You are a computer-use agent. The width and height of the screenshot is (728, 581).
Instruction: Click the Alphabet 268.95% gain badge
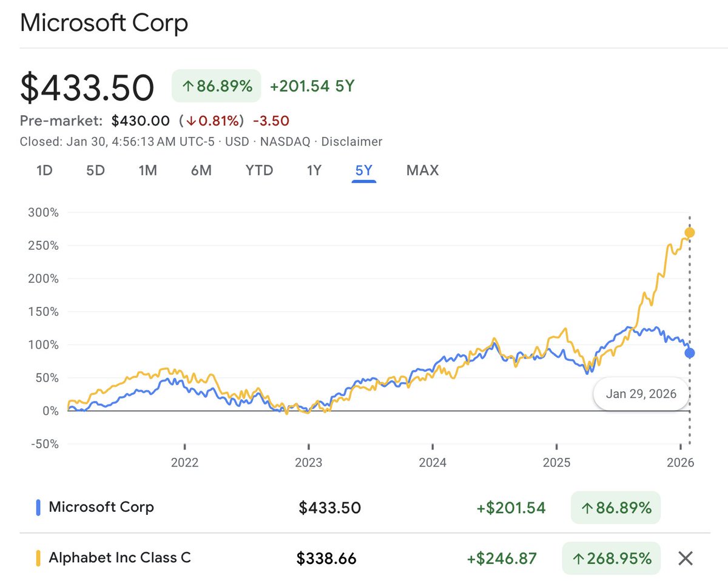tap(612, 558)
